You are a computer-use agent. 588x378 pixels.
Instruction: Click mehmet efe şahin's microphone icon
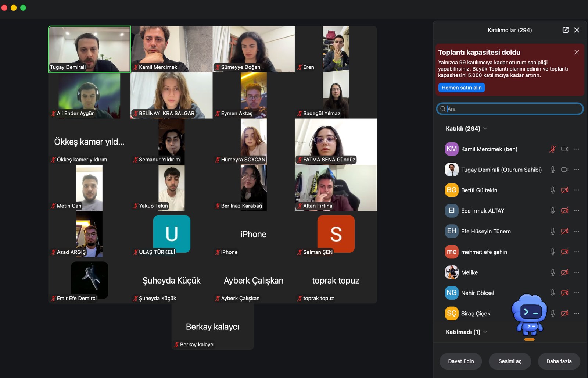click(x=552, y=252)
